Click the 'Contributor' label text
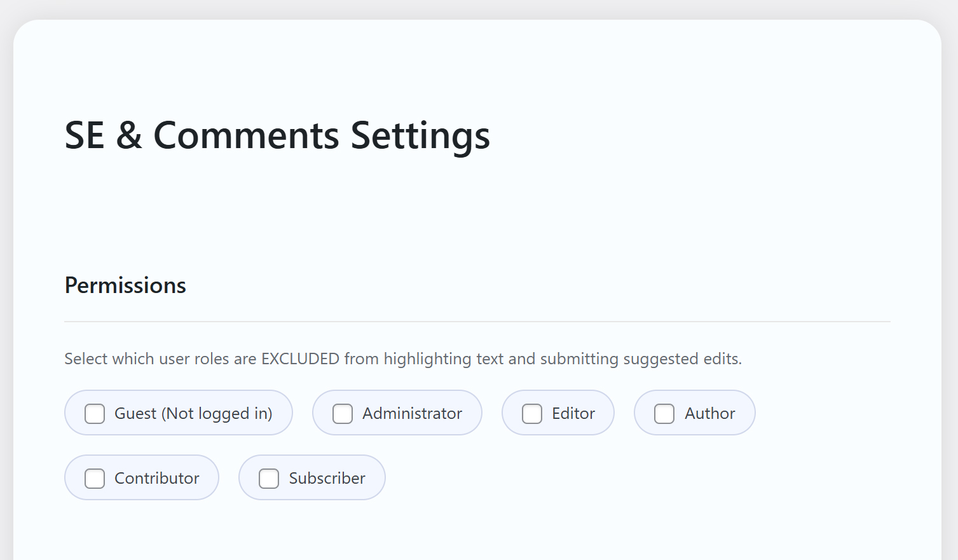 (x=156, y=479)
